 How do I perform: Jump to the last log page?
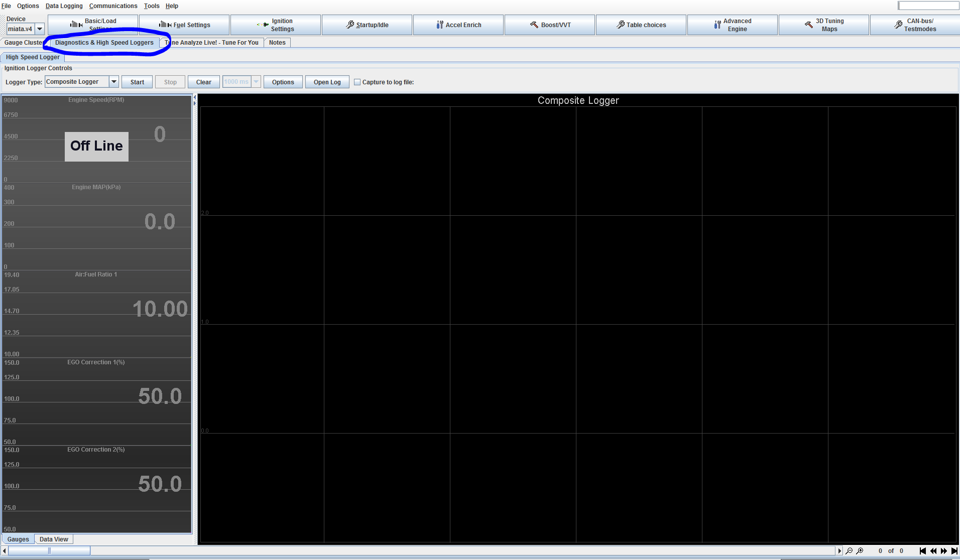coord(954,551)
